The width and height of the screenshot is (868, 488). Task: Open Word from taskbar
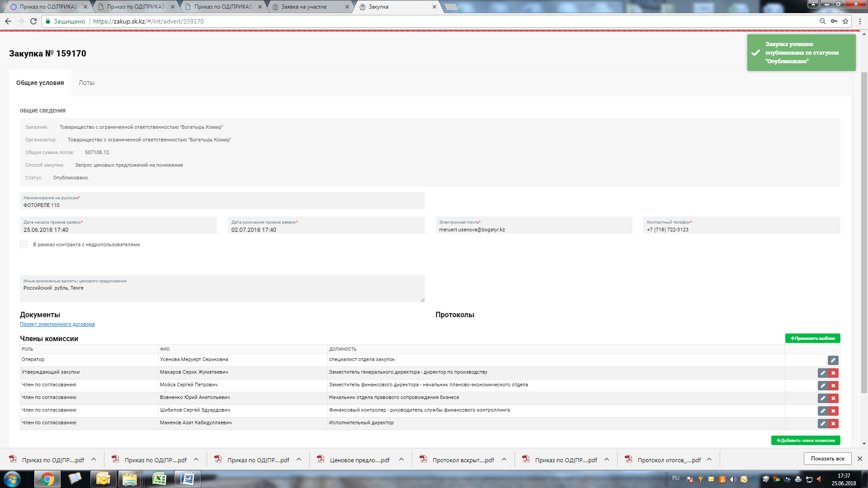tap(187, 479)
